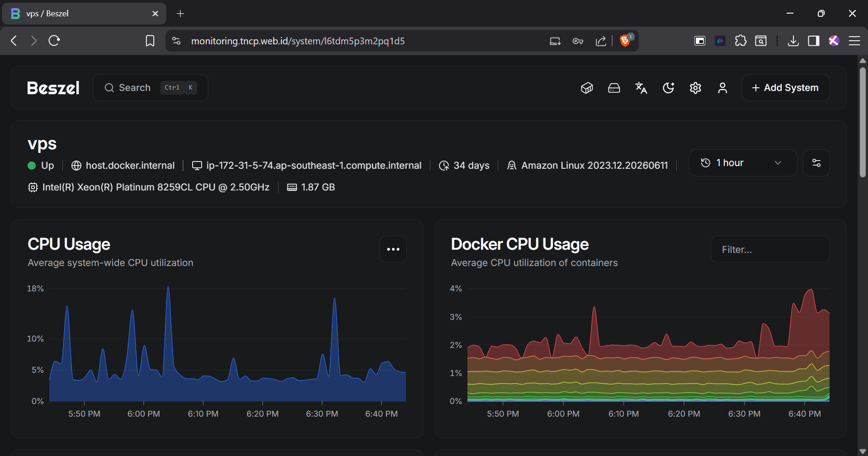Viewport: 868px width, 456px height.
Task: Open the settings gear icon
Action: [x=695, y=88]
